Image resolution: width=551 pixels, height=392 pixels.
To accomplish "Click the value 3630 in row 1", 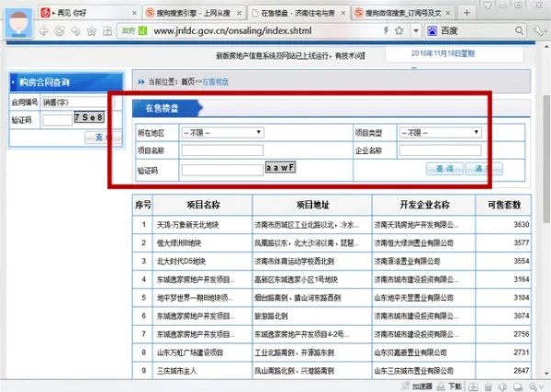I will coord(521,224).
